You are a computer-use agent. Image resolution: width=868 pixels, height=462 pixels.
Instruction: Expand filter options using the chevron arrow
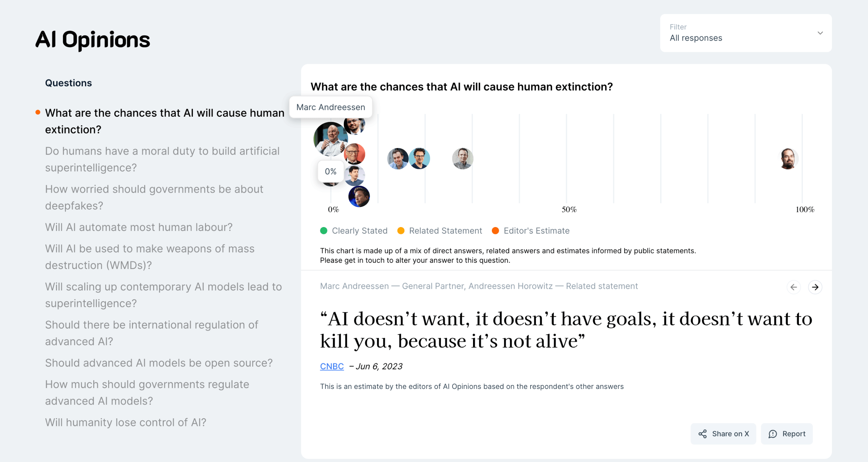820,33
